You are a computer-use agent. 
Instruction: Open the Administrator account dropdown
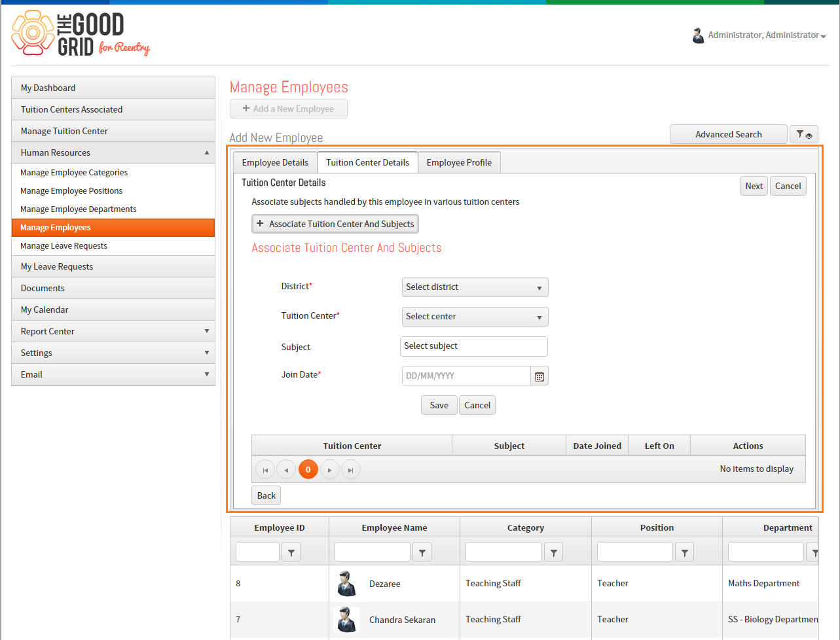(x=759, y=35)
